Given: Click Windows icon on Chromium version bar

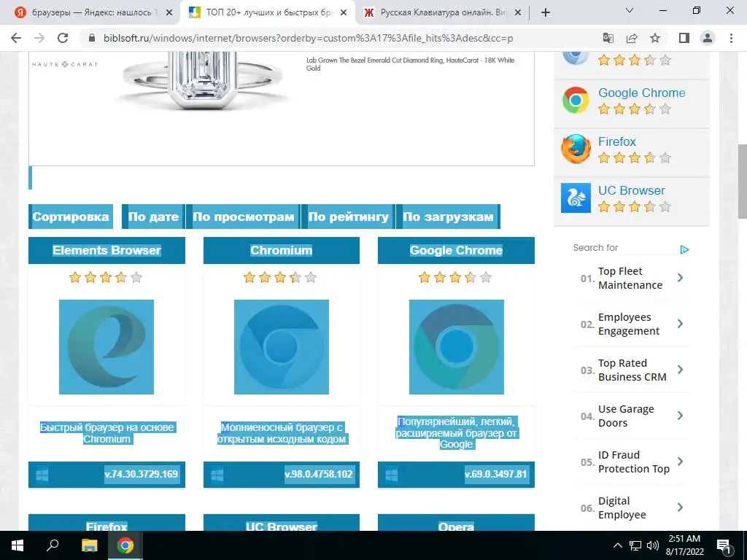Looking at the screenshot, I should click(x=217, y=475).
